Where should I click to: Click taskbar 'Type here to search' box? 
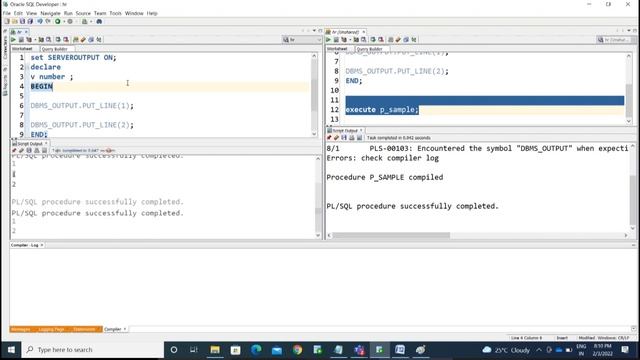click(x=93, y=350)
